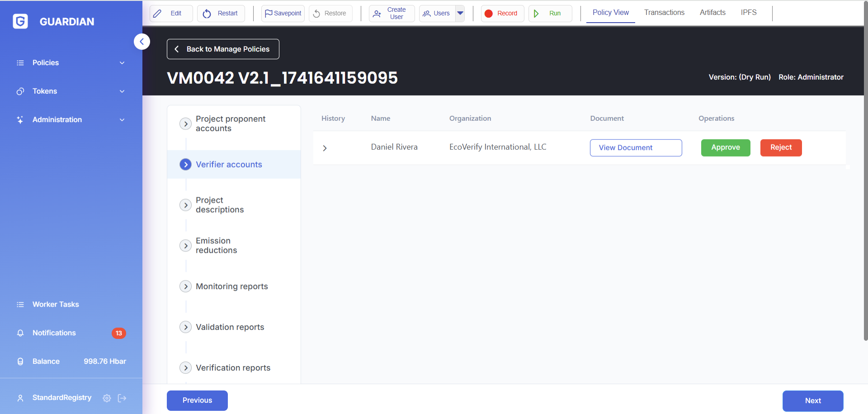This screenshot has height=414, width=868.
Task: Click the logout icon in sidebar
Action: (x=122, y=398)
